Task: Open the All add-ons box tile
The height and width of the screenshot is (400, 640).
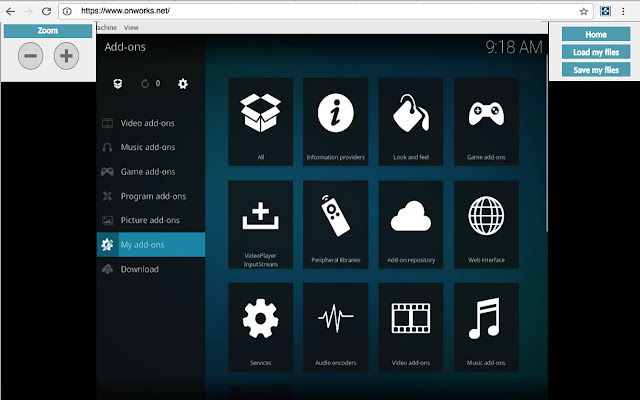Action: tap(261, 121)
